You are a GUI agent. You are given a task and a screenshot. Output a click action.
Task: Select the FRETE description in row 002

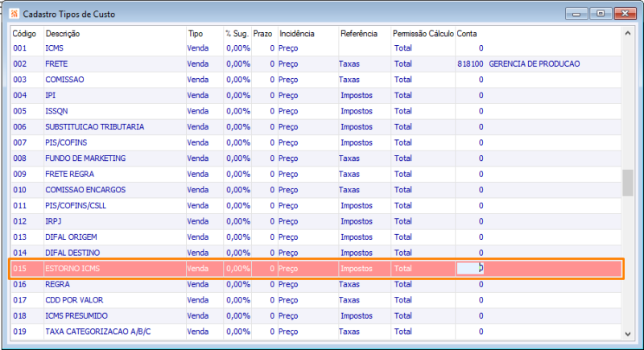(x=56, y=64)
